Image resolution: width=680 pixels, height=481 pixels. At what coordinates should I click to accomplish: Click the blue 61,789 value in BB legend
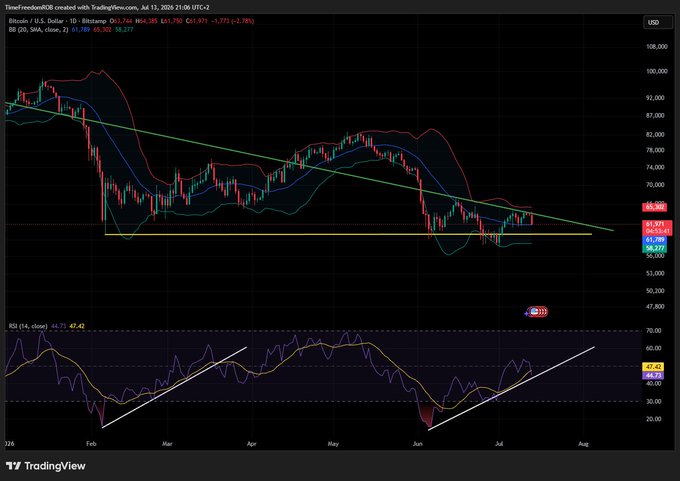[81, 29]
